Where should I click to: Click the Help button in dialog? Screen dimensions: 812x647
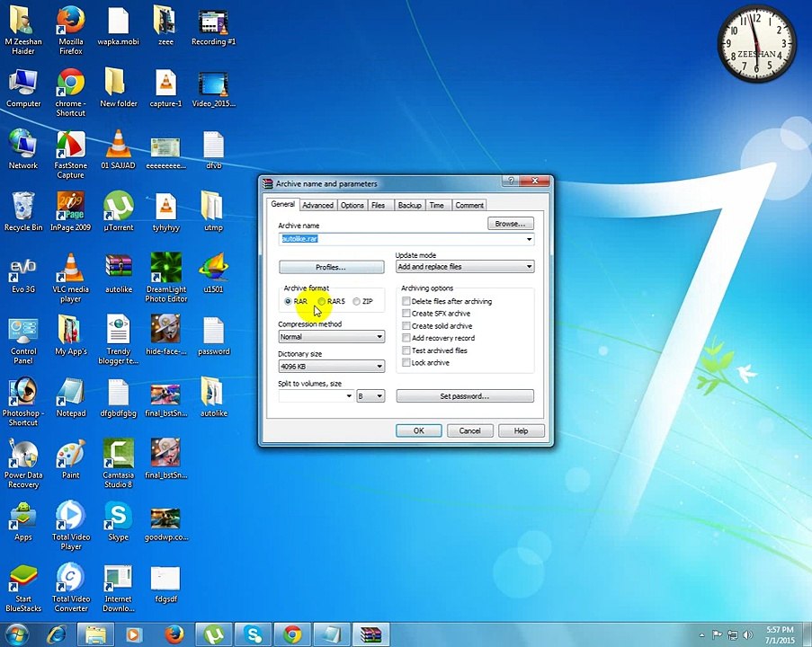521,430
